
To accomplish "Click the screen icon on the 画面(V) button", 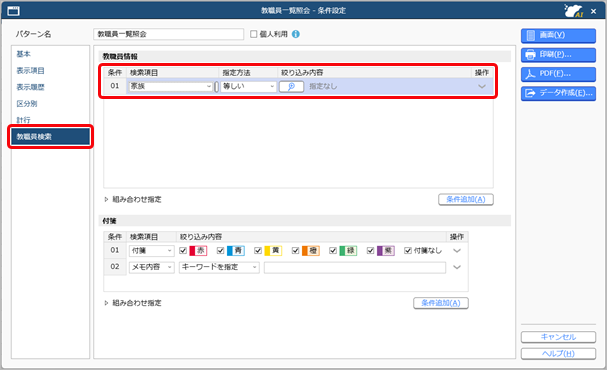I will coord(531,35).
